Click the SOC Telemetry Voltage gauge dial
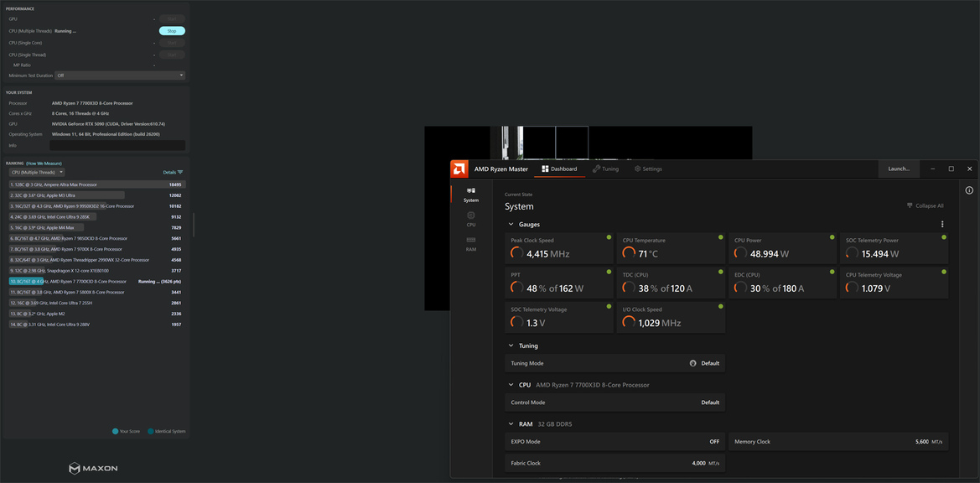The width and height of the screenshot is (980, 483). 517,322
